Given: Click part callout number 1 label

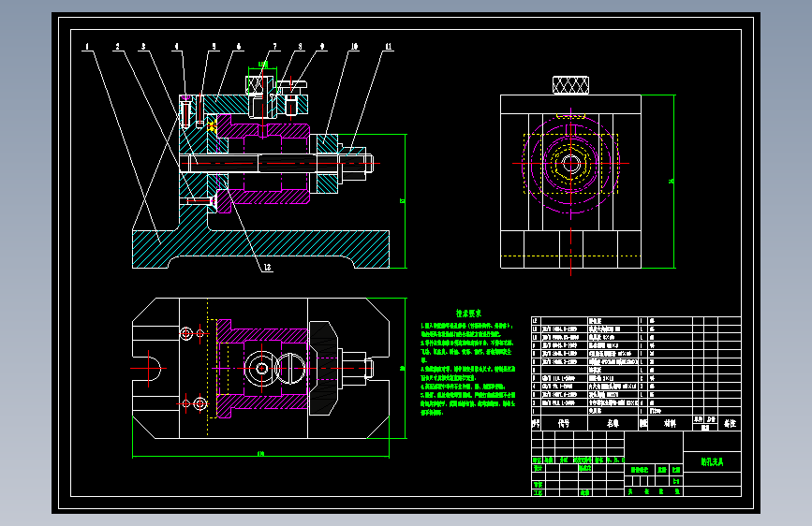Looking at the screenshot, I should [x=86, y=47].
